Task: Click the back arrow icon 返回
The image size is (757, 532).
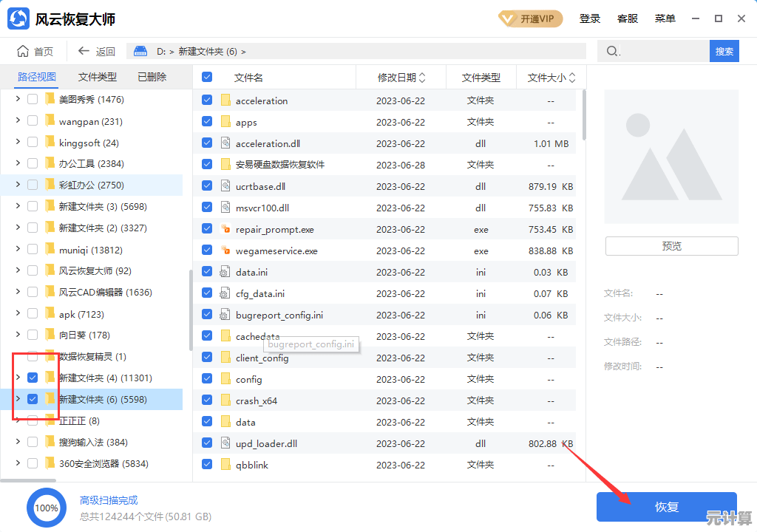Action: 84,51
